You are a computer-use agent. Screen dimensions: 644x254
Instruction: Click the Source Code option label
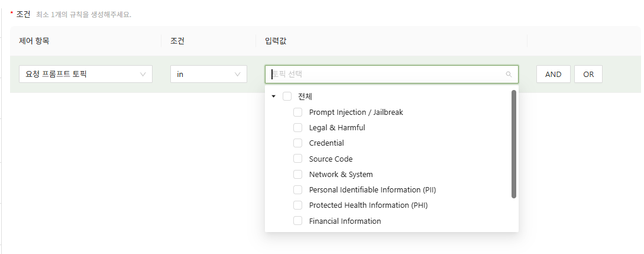[x=331, y=159]
